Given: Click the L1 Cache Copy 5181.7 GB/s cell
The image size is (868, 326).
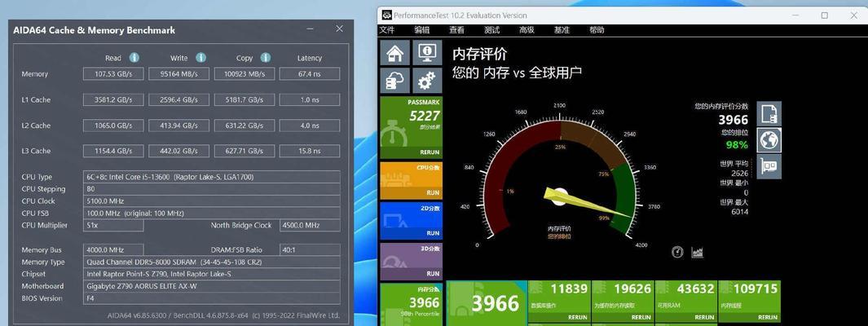Looking at the screenshot, I should point(245,99).
